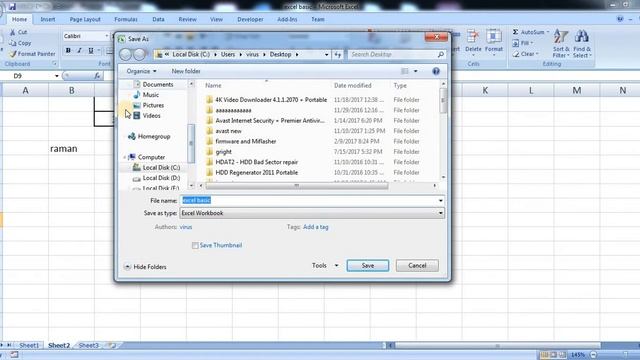Select Local Disk (D:) in tree
640x360 pixels.
156,178
